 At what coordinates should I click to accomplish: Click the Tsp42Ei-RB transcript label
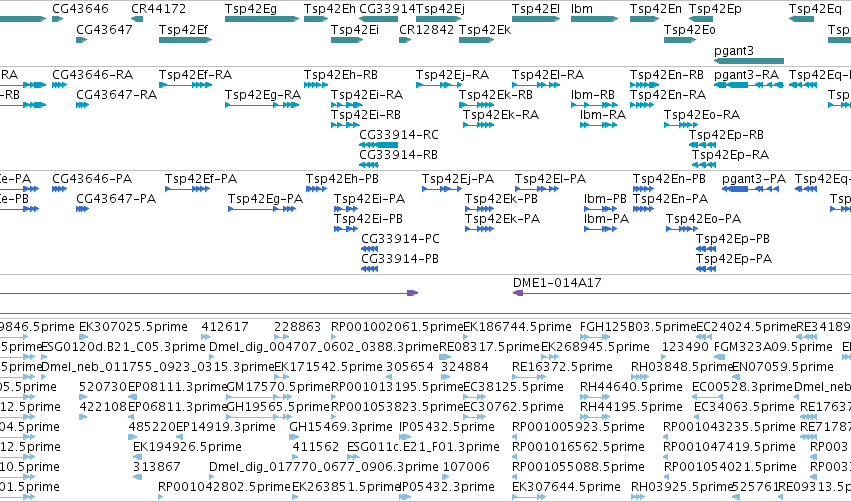click(366, 115)
